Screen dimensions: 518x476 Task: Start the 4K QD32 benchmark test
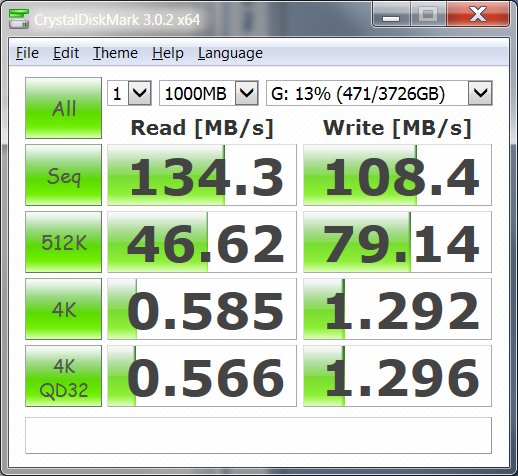pyautogui.click(x=63, y=376)
